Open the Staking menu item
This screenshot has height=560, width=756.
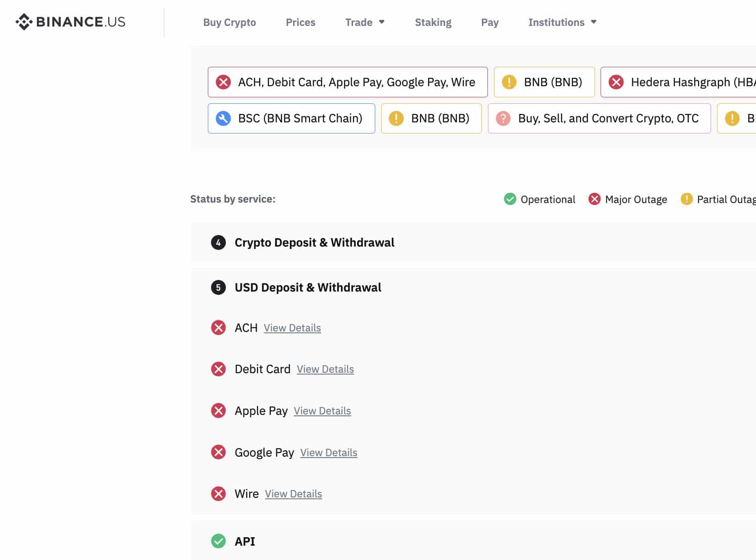pos(433,22)
